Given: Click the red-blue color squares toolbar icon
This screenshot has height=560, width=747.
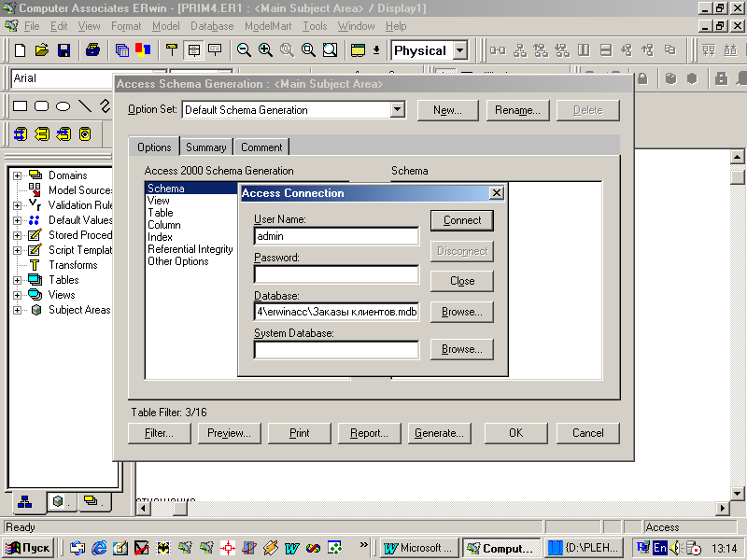Looking at the screenshot, I should (143, 50).
